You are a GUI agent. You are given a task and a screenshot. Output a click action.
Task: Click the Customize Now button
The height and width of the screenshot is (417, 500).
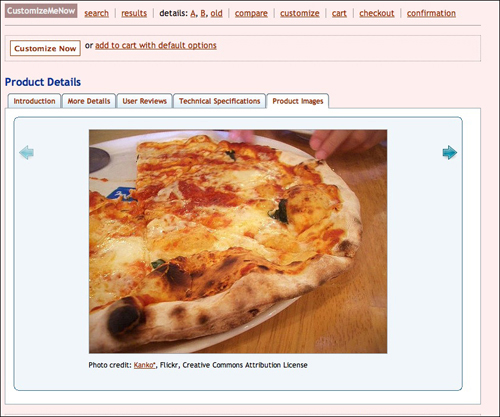45,48
